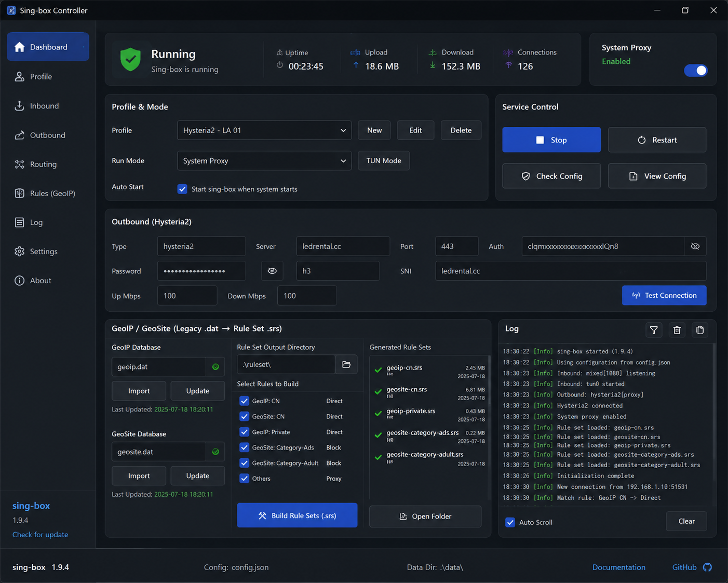This screenshot has height=583, width=728.
Task: Click the Down Mbps input field
Action: click(307, 296)
